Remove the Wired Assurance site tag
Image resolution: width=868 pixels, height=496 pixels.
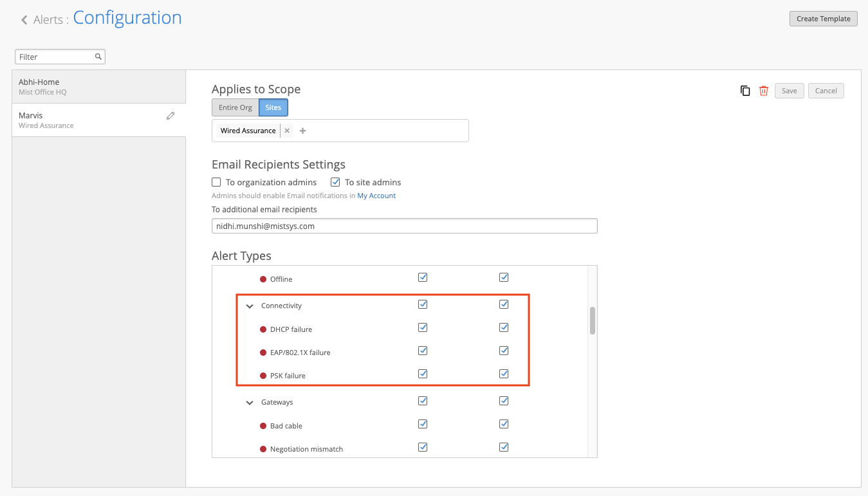click(x=287, y=131)
